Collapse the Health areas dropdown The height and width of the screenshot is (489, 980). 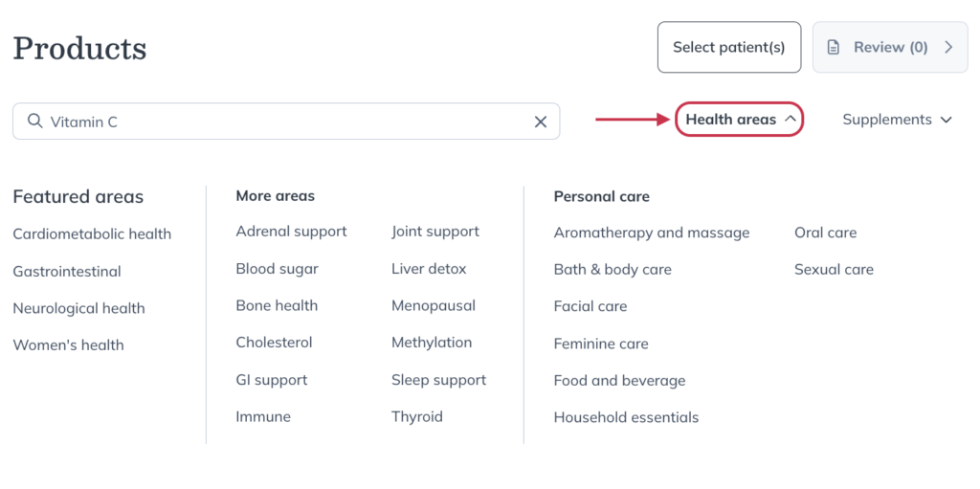pyautogui.click(x=740, y=120)
